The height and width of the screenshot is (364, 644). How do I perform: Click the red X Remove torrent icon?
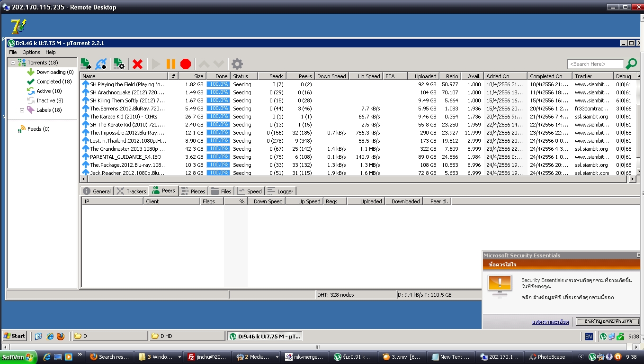(138, 64)
